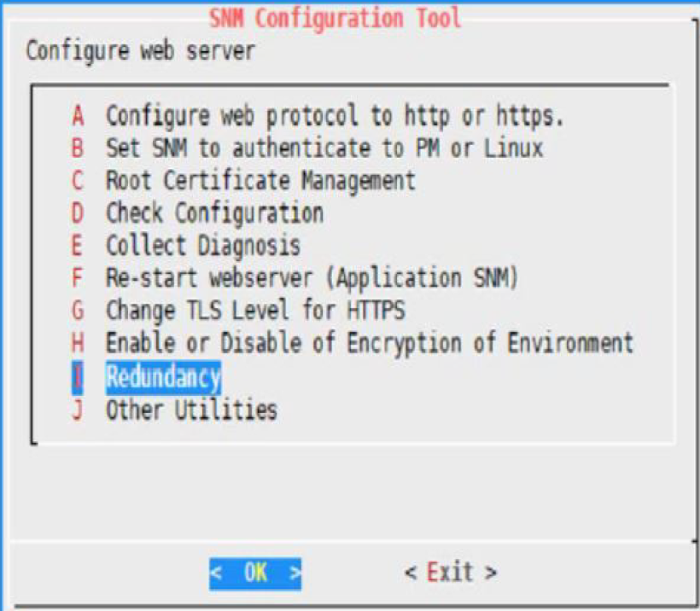
Task: Click the highlighted Redundancy entry
Action: point(163,376)
